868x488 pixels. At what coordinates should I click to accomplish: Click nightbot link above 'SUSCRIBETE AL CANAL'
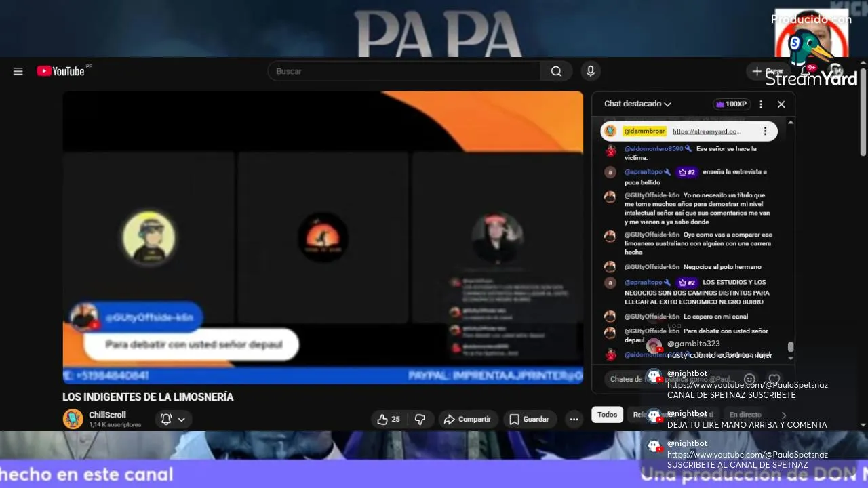(x=747, y=455)
